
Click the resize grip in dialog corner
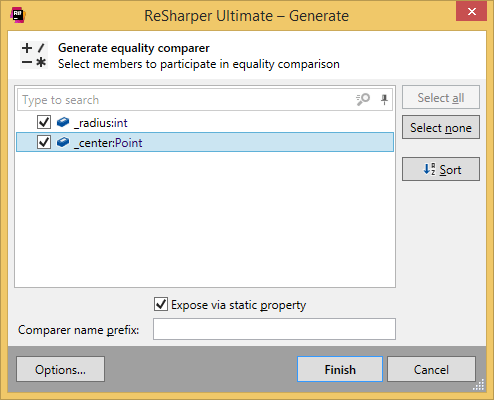tap(479, 385)
